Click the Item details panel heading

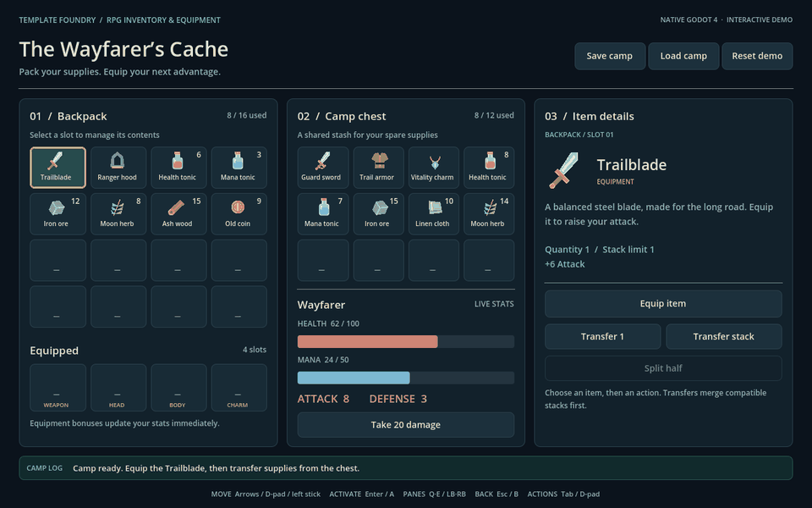tap(590, 116)
